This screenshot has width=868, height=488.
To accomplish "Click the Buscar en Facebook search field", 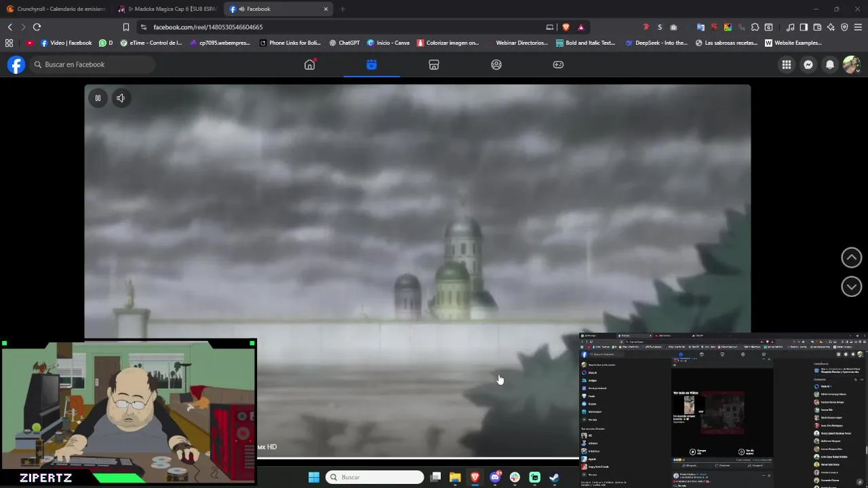I will (x=93, y=64).
